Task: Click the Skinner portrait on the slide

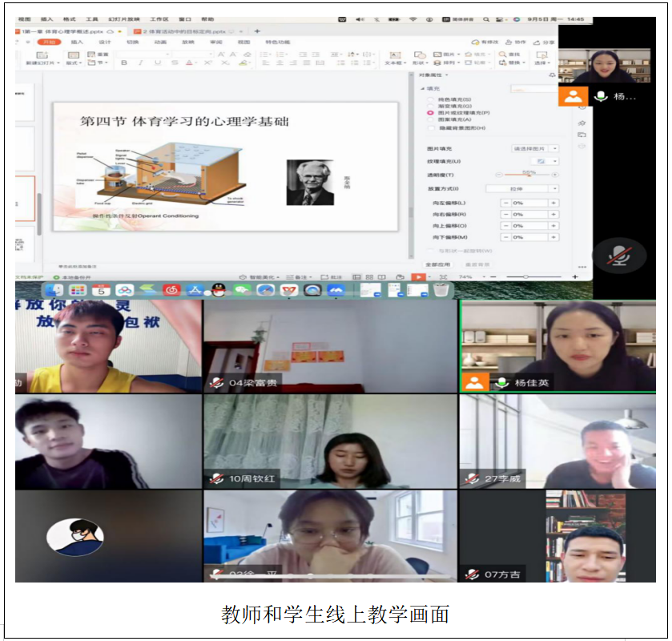Action: coord(309,183)
